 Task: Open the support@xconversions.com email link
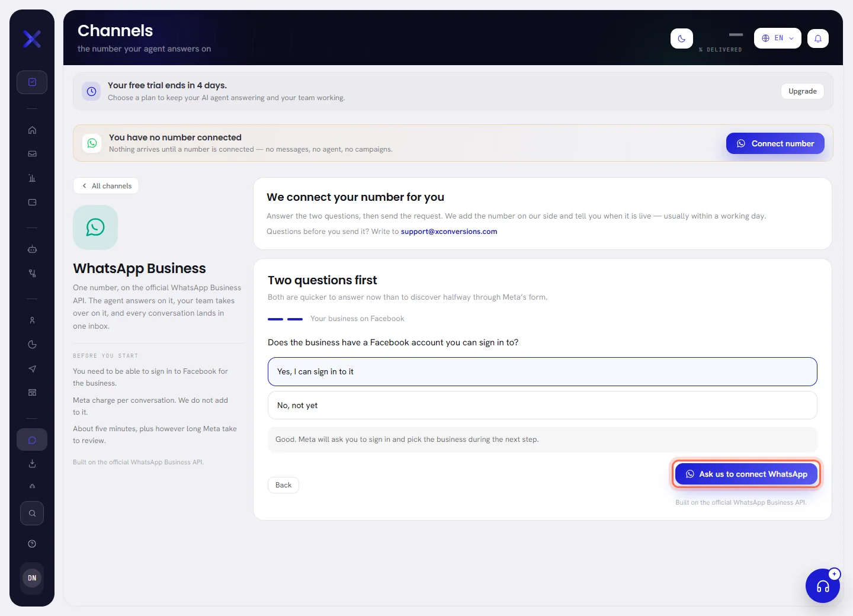(x=449, y=232)
